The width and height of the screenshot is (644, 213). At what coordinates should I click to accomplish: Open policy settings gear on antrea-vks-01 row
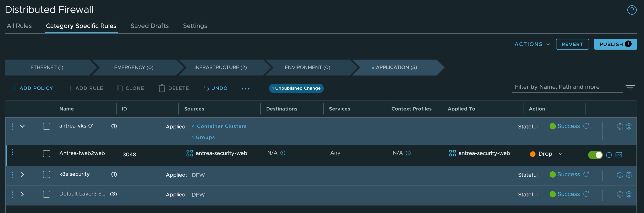[629, 126]
